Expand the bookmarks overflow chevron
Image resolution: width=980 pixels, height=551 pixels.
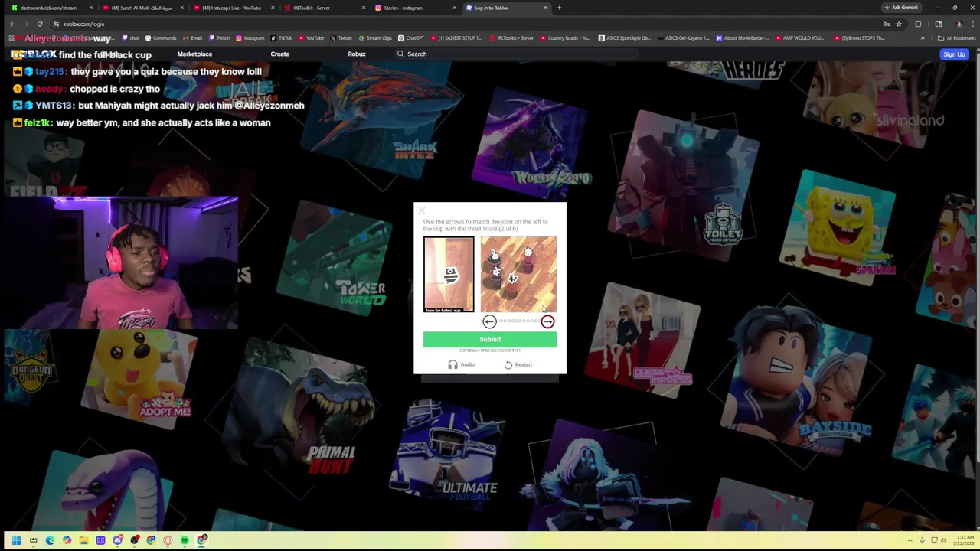[x=923, y=38]
